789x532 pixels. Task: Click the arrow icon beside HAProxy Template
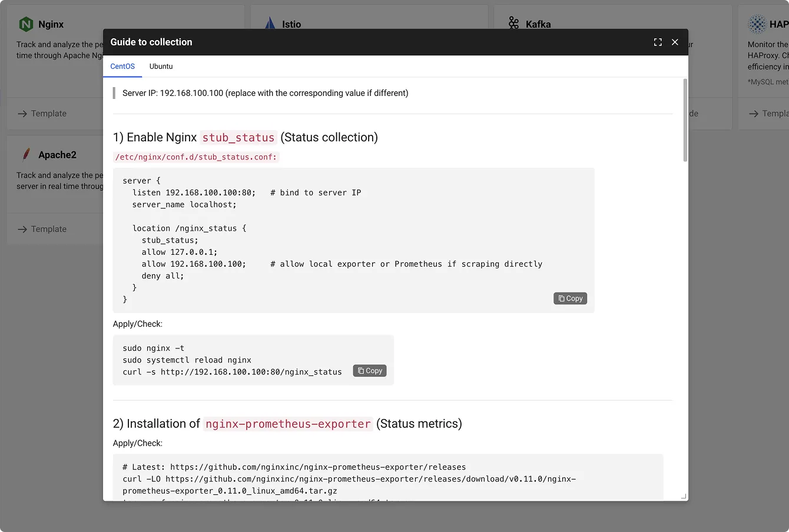754,114
